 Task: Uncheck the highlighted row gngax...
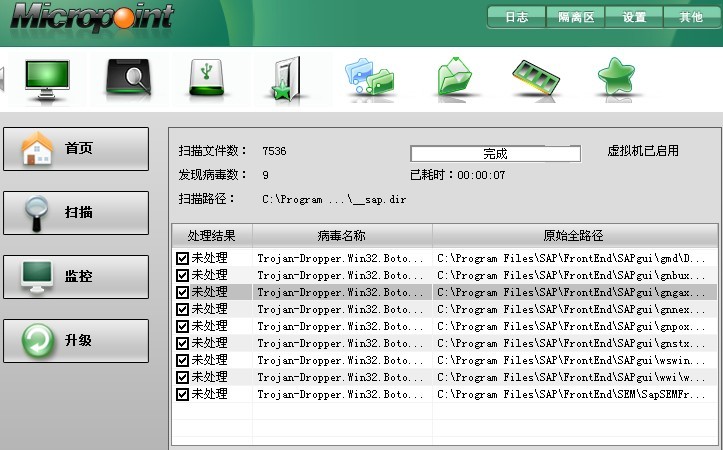[x=183, y=292]
